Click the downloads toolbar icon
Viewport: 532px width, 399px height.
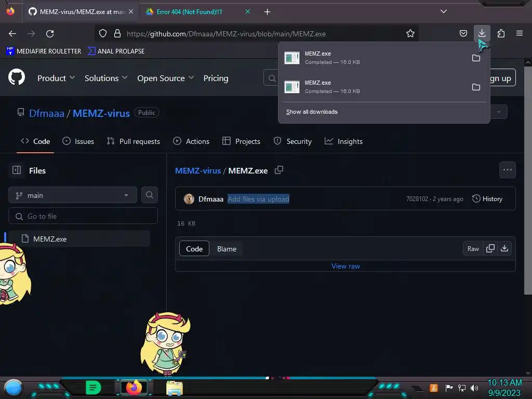[482, 33]
